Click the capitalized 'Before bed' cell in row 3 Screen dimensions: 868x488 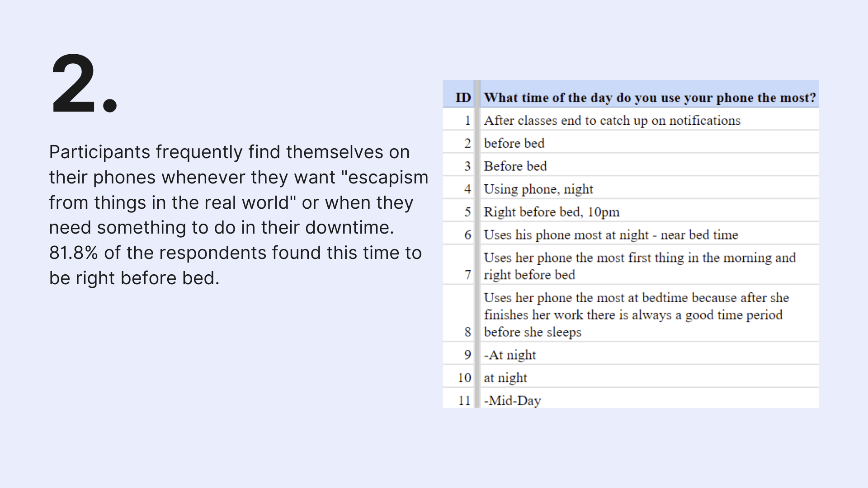(650, 165)
